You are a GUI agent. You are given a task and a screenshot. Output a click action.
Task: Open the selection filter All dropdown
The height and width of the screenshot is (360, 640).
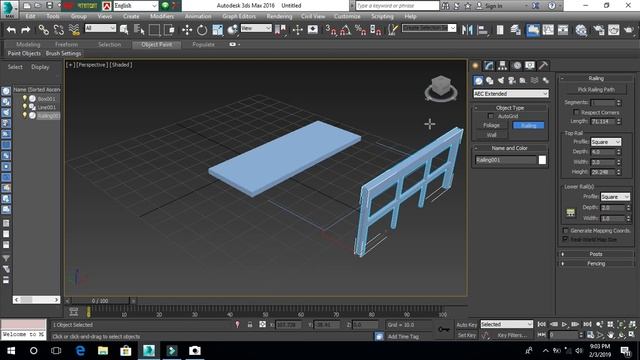click(100, 28)
